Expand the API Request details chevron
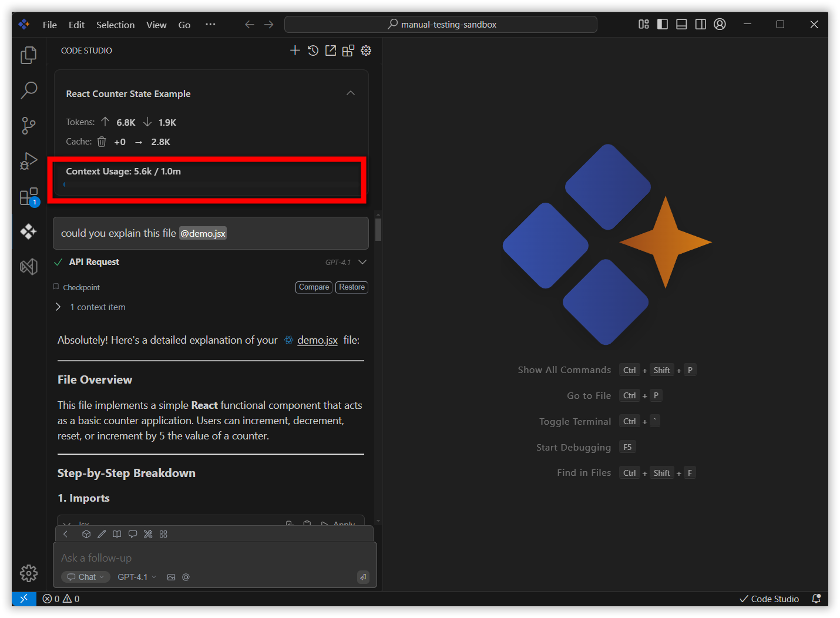Viewport: 840px width, 618px height. tap(362, 262)
